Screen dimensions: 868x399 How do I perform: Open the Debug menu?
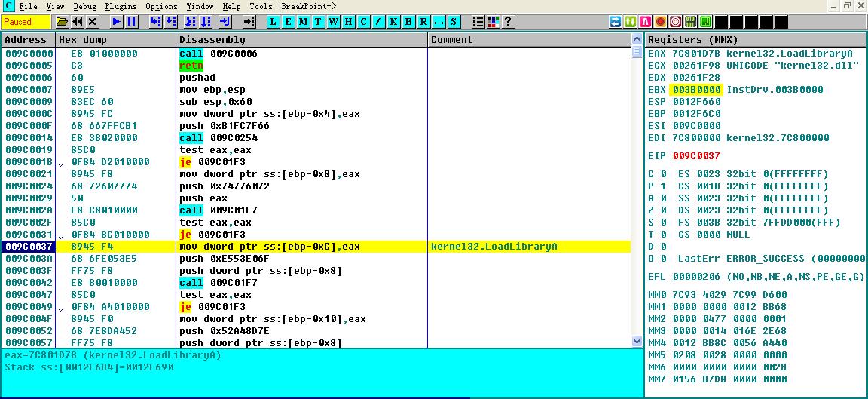click(x=84, y=7)
